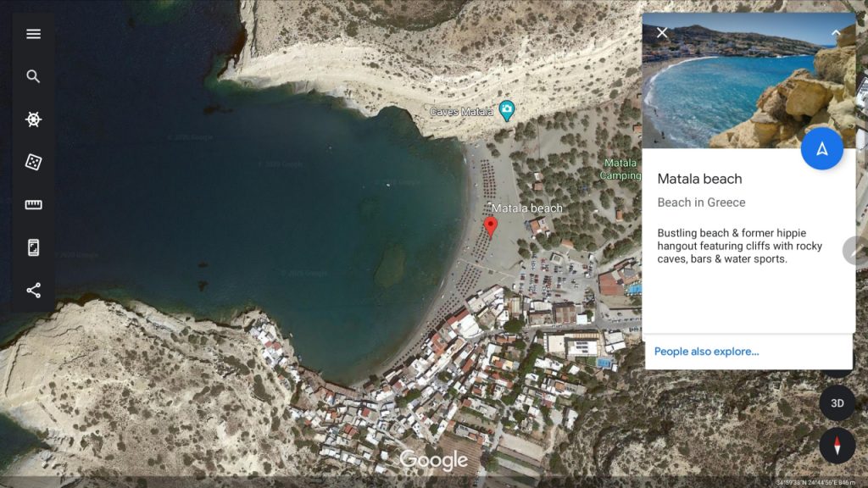Click the Caves Matala map label

[461, 112]
